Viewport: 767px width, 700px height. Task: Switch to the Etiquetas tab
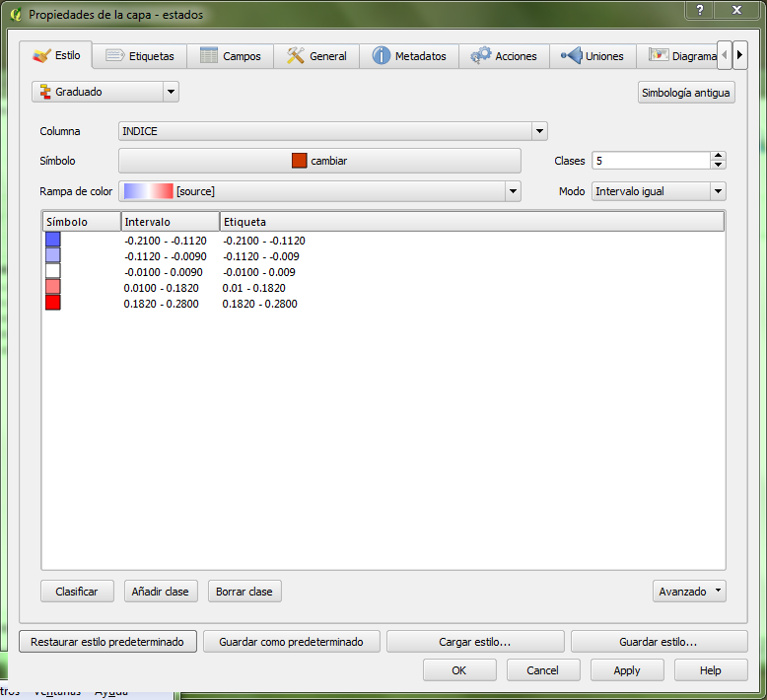(139, 56)
